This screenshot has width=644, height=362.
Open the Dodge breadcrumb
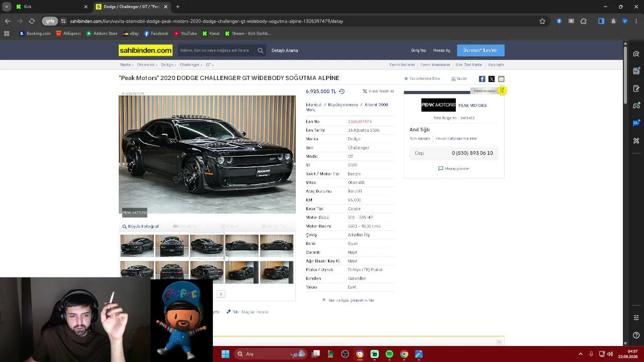pyautogui.click(x=167, y=65)
